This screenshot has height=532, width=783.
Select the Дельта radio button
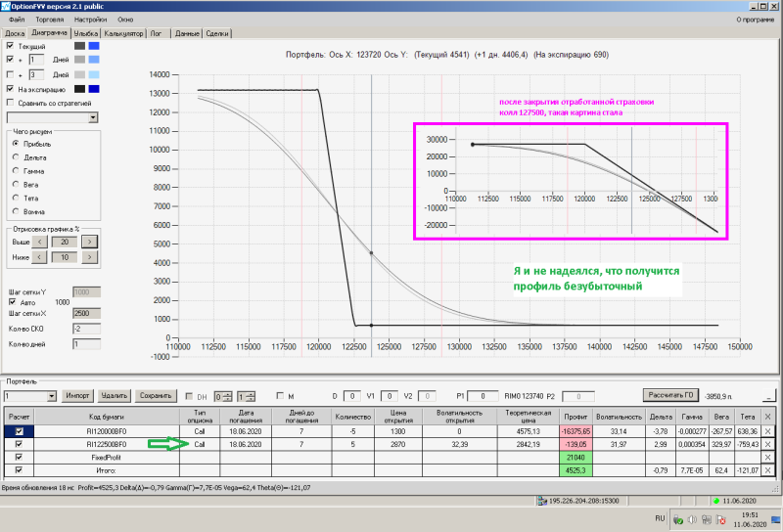click(x=16, y=156)
